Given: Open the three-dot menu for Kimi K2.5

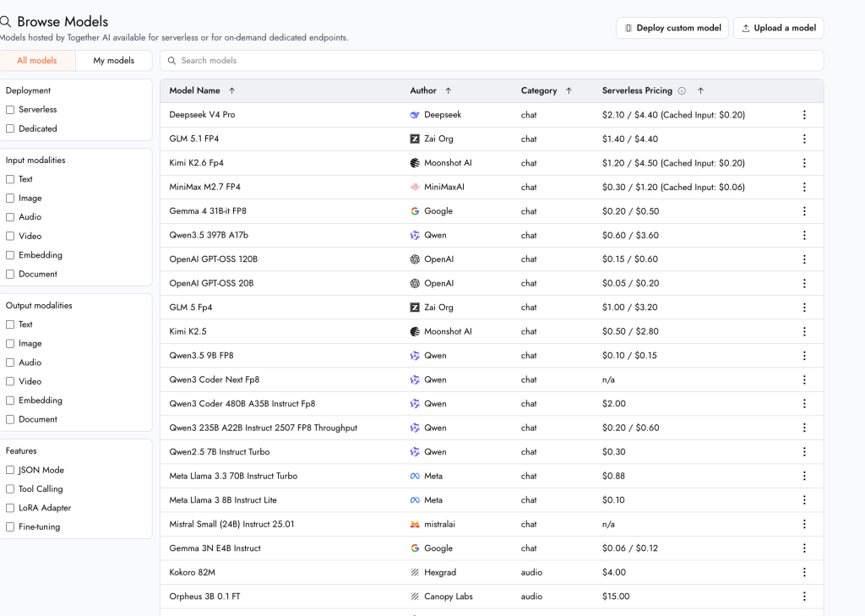Looking at the screenshot, I should coord(804,332).
